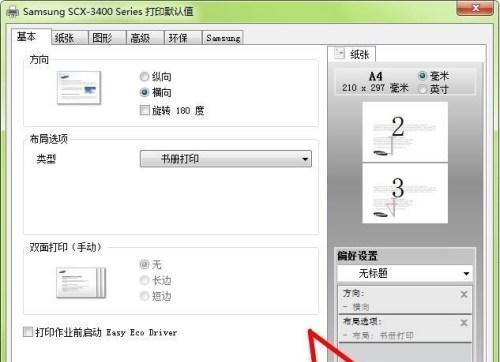Click the page 2 preview thumbnail
Image resolution: width=500 pixels, height=362 pixels.
tap(405, 132)
